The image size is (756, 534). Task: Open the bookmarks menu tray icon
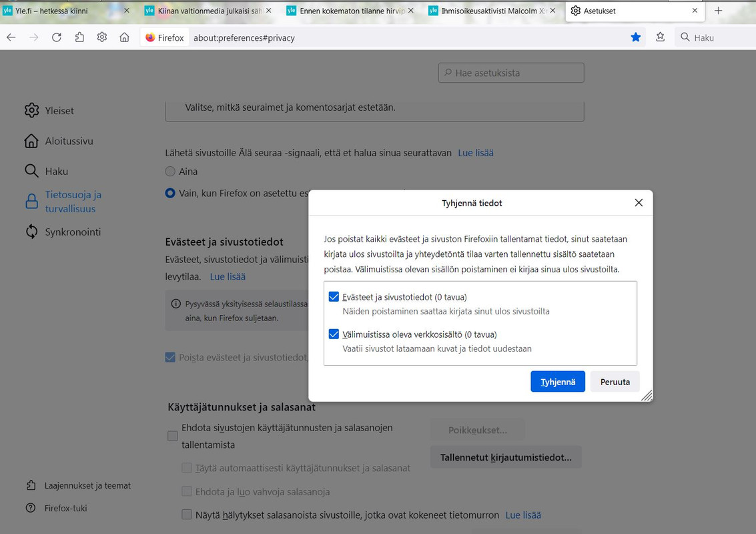pyautogui.click(x=660, y=37)
